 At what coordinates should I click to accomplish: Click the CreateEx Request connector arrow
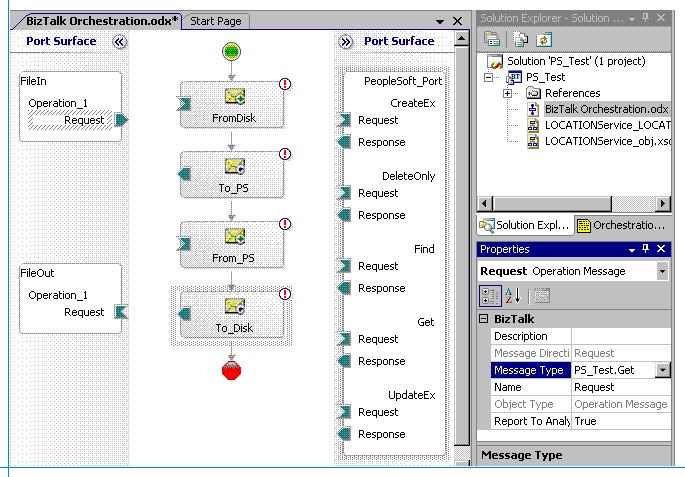345,120
